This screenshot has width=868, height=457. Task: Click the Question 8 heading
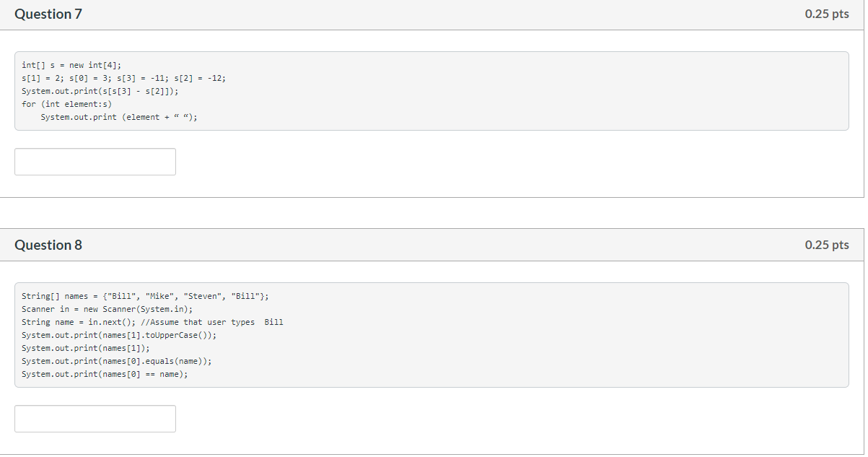point(48,245)
